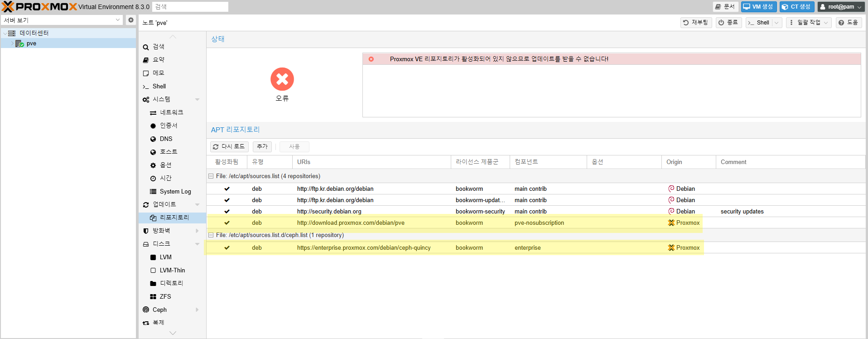Click the Ceph logo icon in sidebar
868x339 pixels.
point(146,310)
